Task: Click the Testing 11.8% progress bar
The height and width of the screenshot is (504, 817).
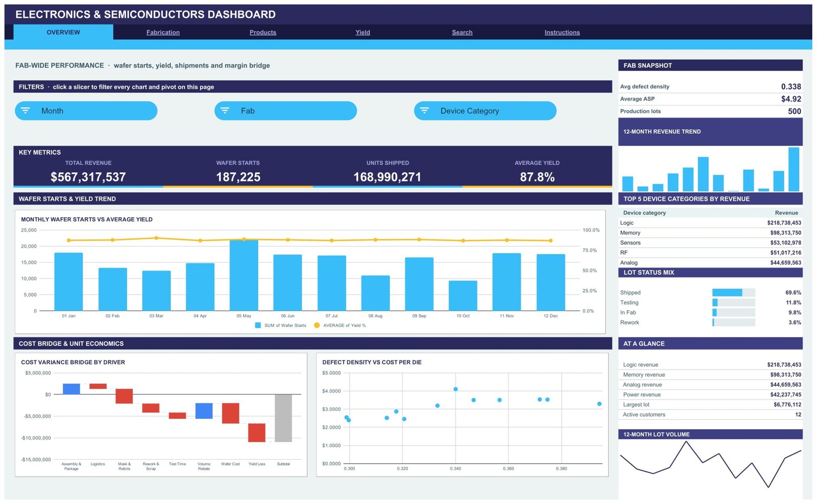Action: [734, 303]
